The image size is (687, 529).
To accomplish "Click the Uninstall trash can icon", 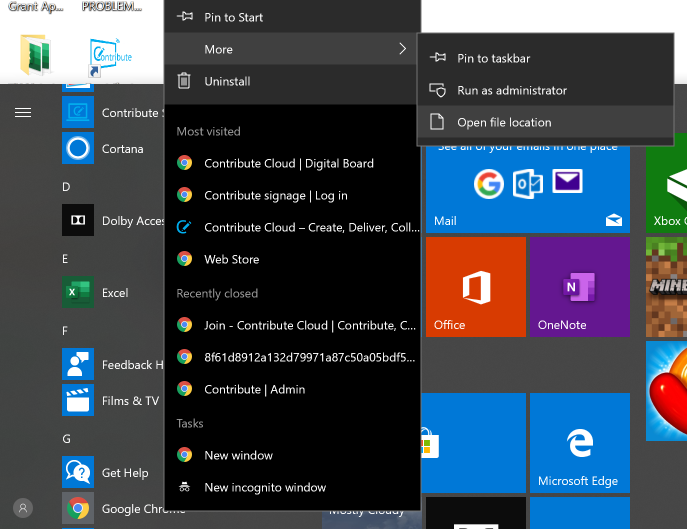I will 184,81.
